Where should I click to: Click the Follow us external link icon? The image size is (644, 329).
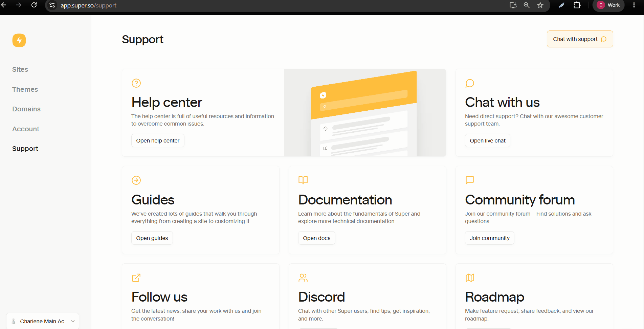pyautogui.click(x=136, y=278)
